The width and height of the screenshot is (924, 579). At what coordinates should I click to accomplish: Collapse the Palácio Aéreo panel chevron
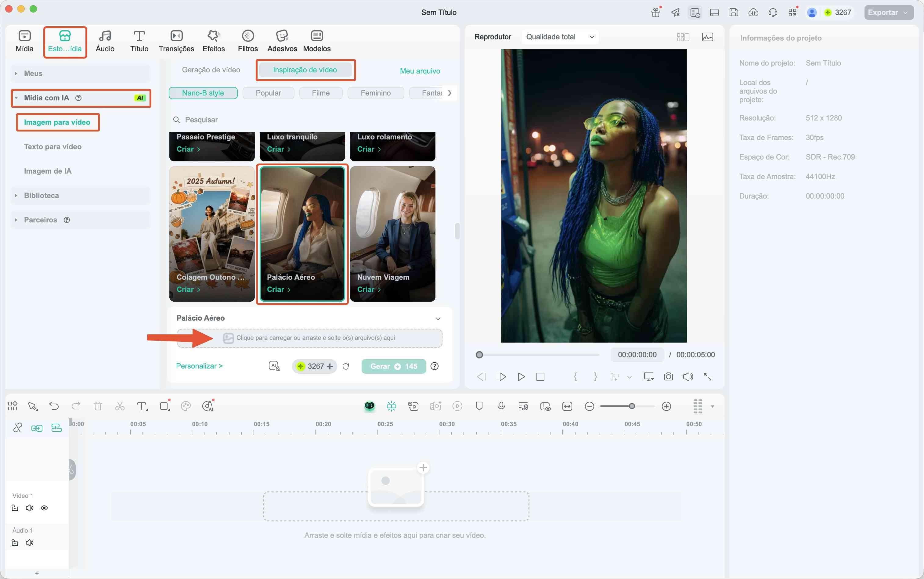[x=438, y=318]
